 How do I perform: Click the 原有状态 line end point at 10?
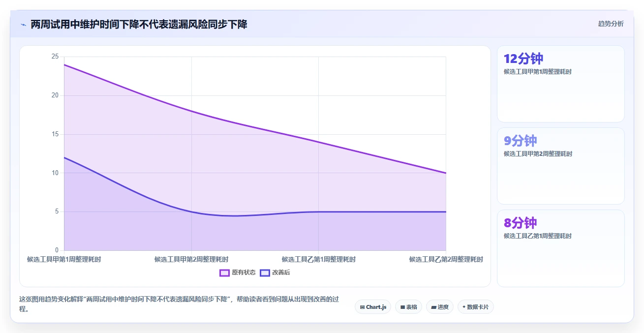point(446,173)
